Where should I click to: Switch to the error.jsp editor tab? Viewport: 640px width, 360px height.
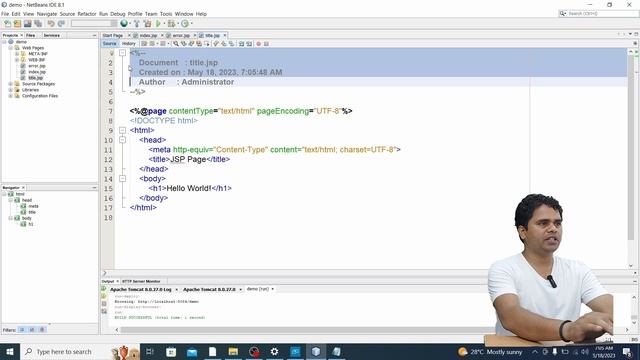tap(181, 36)
